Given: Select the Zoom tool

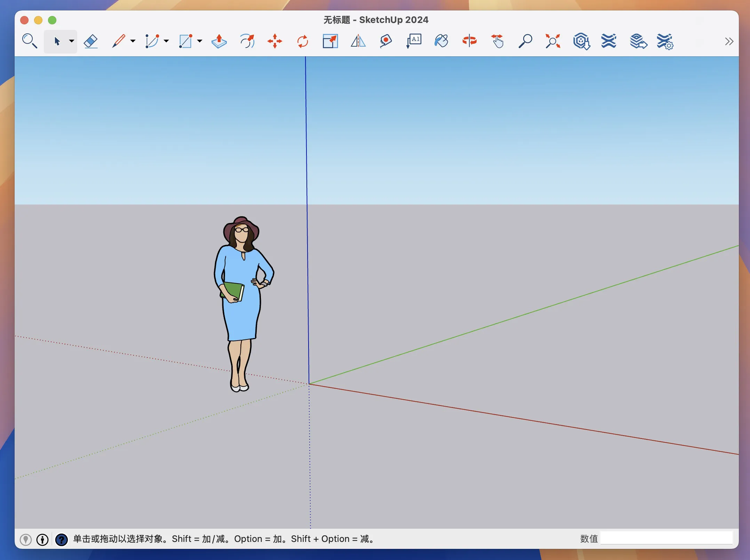Looking at the screenshot, I should (525, 41).
